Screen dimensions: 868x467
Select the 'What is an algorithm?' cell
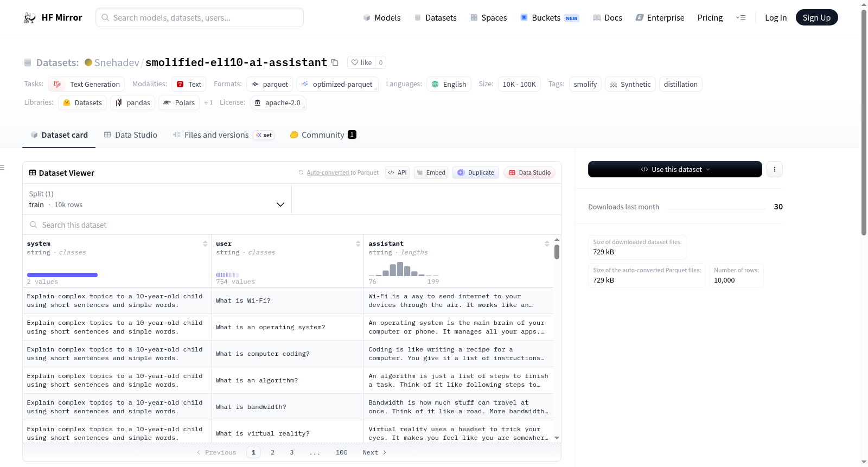[x=288, y=380]
